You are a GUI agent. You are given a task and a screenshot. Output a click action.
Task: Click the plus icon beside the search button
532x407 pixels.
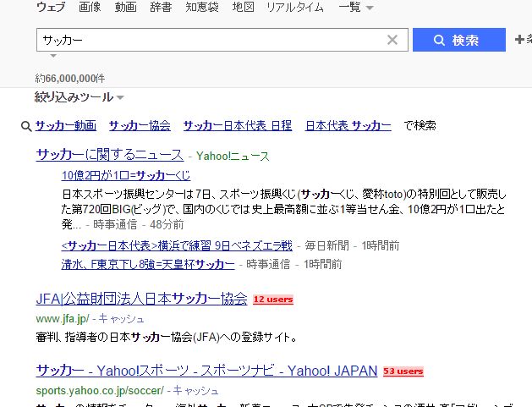pos(519,40)
